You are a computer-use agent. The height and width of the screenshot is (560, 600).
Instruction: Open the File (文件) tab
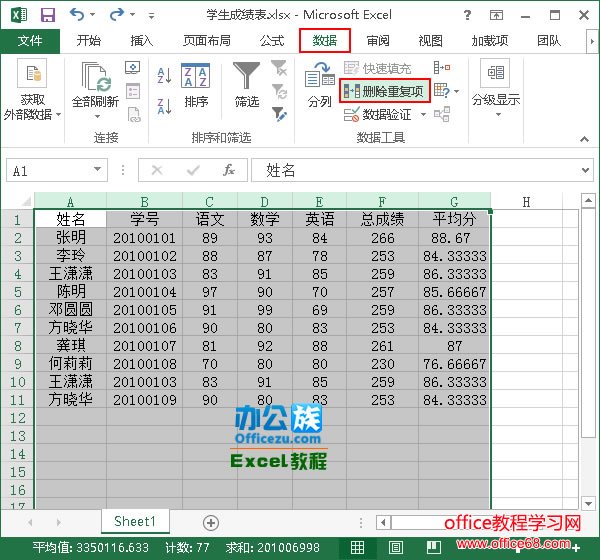pyautogui.click(x=30, y=41)
